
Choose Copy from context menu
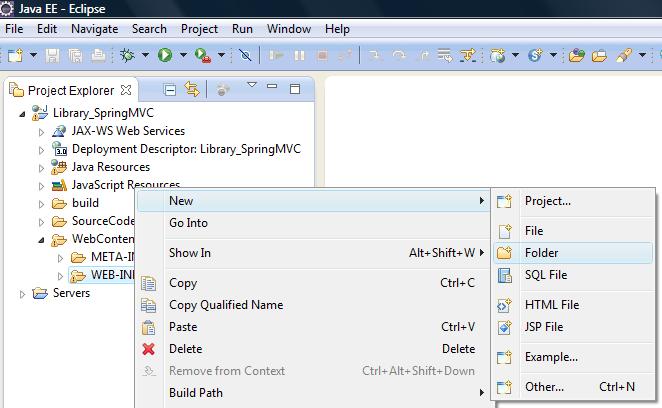[x=314, y=283]
